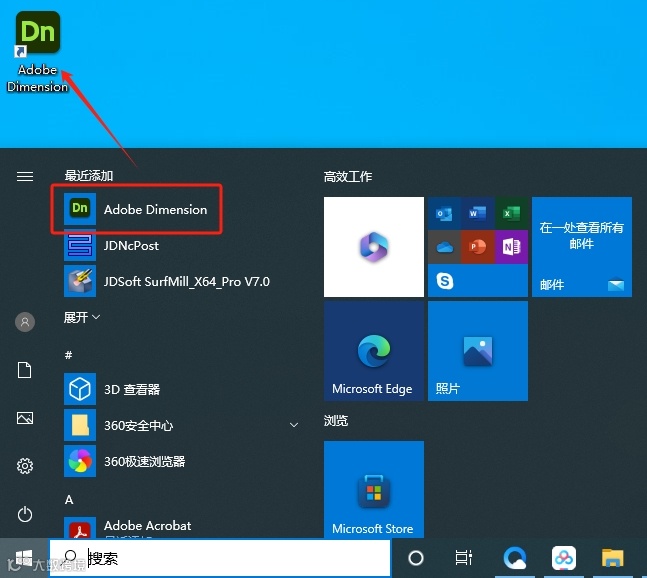647x578 pixels.
Task: Open Pictures from the Start sidebar
Action: (x=25, y=418)
